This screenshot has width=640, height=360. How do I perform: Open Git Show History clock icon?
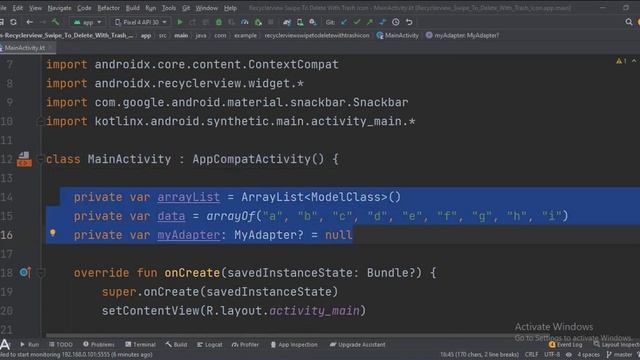click(396, 22)
